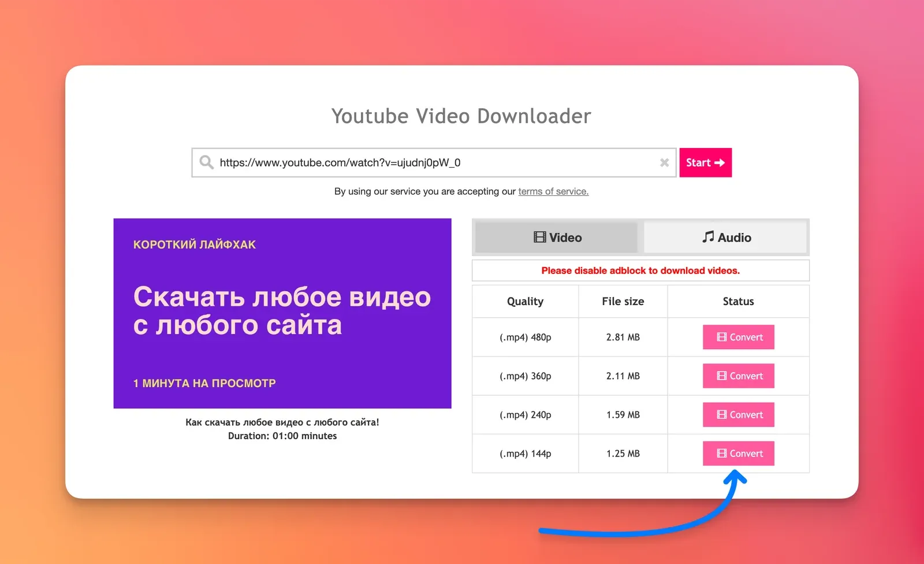Focus the YouTube URL input field
The image size is (924, 564).
(x=433, y=163)
